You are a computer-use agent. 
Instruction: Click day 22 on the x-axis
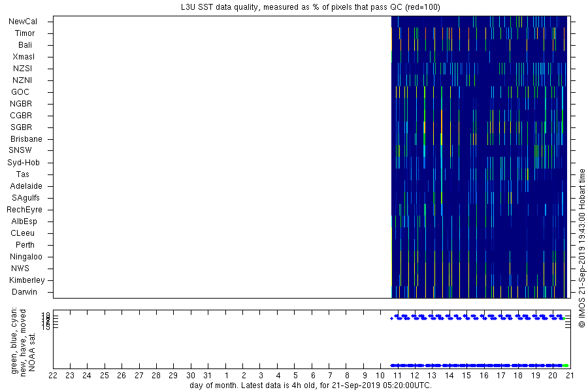53,376
